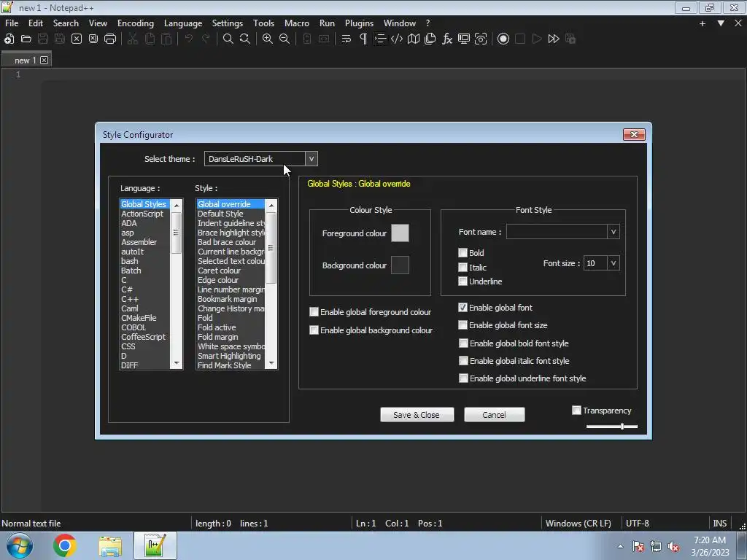The image size is (747, 560).
Task: Click the Cancel button
Action: 494,415
